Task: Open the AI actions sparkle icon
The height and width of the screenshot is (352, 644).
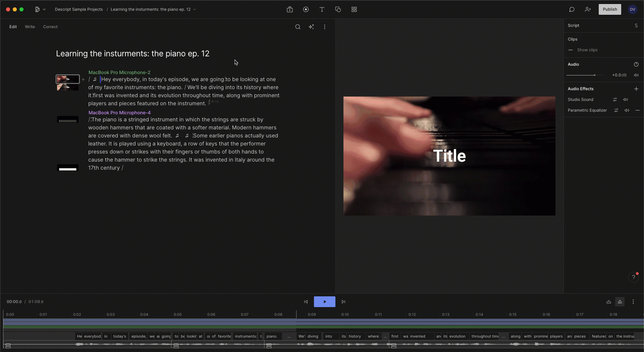Action: coord(311,27)
